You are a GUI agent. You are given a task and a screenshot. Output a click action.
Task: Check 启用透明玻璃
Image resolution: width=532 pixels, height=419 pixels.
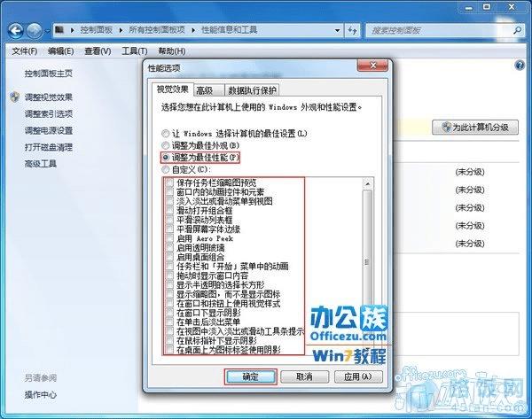click(x=169, y=247)
